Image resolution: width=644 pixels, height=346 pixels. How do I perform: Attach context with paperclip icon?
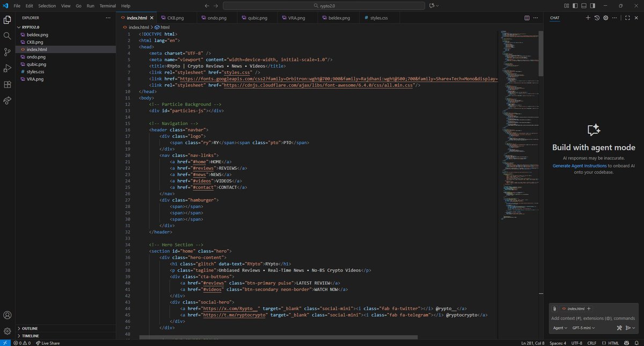pos(554,309)
